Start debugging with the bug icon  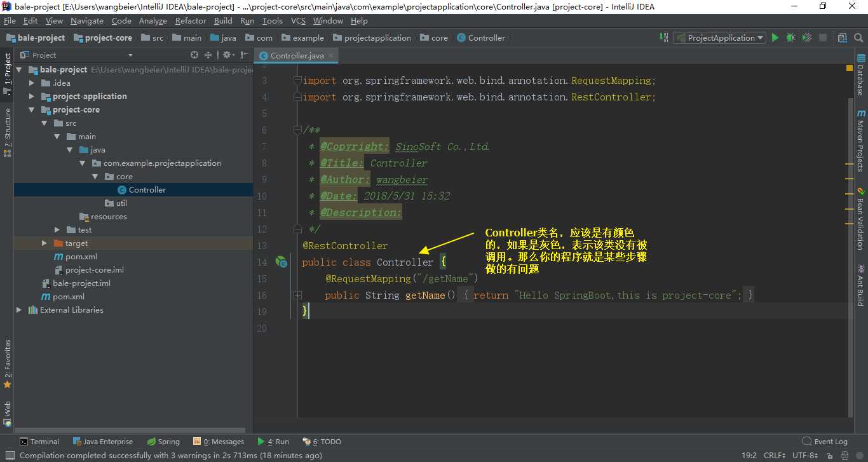point(790,37)
